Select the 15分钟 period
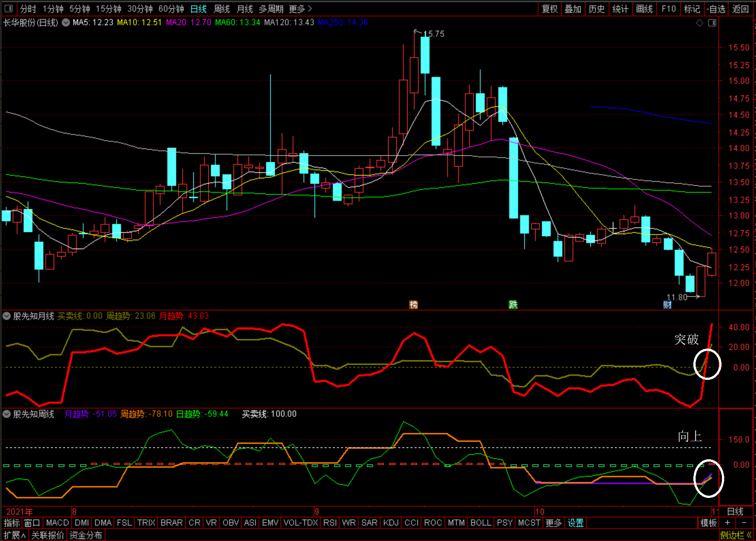 click(109, 9)
